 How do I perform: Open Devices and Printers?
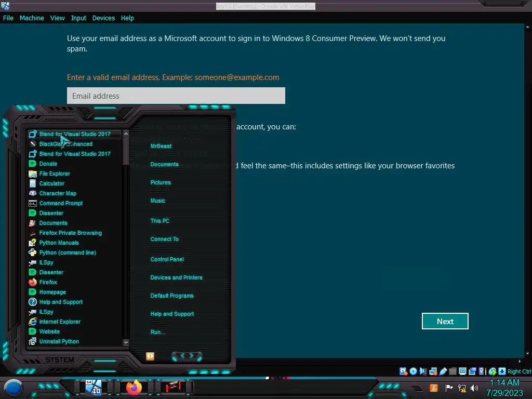click(x=176, y=277)
